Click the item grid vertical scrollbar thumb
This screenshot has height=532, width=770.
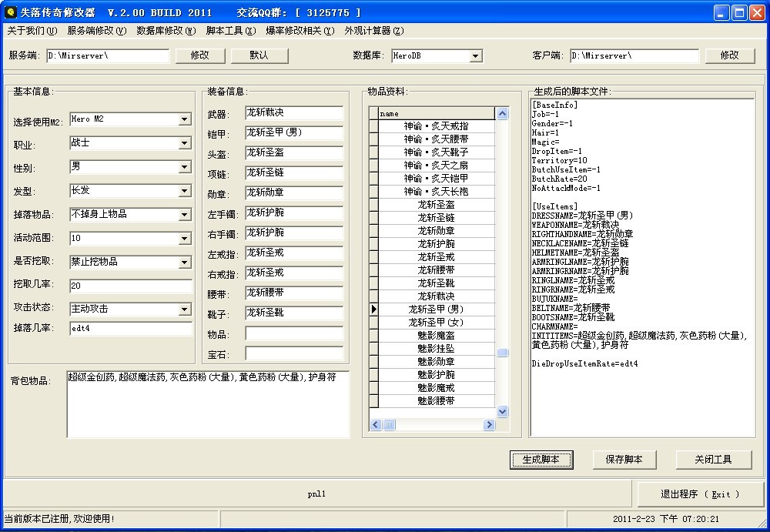point(503,353)
